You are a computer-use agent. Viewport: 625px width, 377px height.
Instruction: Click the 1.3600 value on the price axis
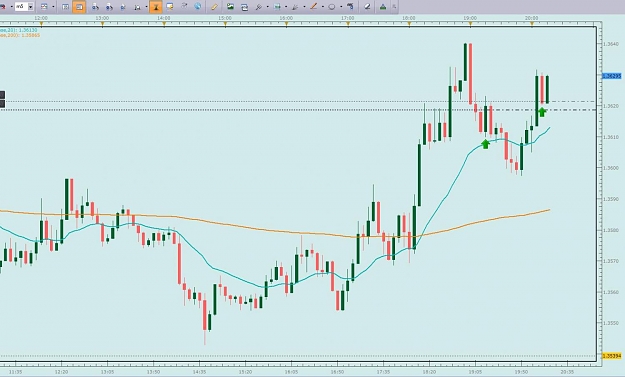611,168
